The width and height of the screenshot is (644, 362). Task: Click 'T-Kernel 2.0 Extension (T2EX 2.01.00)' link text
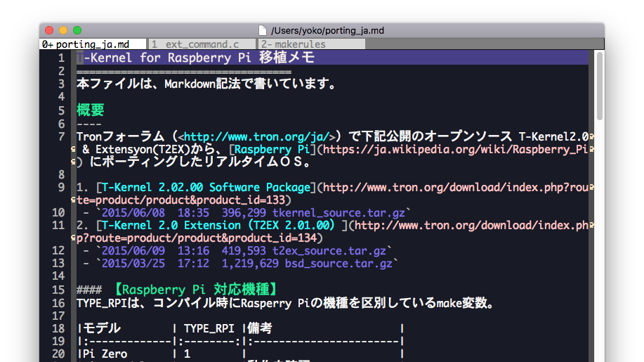218,225
